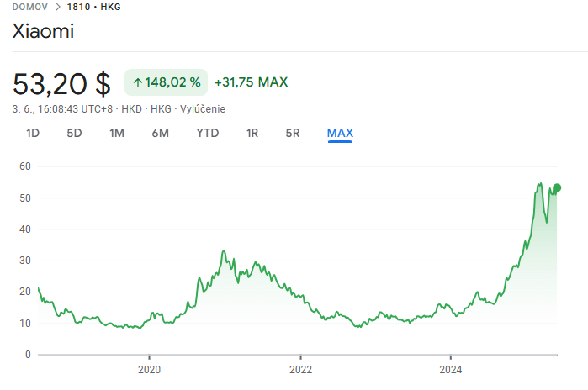Click the active MAX range tab
Image resolution: width=588 pixels, height=390 pixels.
pyautogui.click(x=340, y=133)
